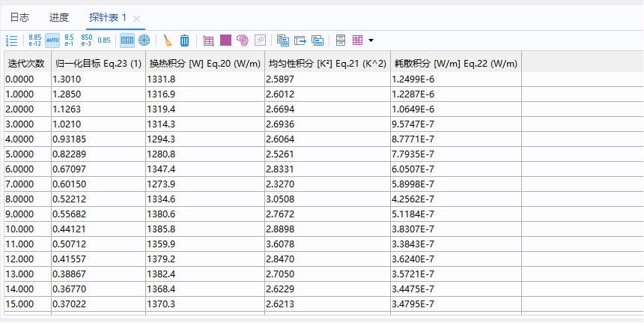Click the 归一化目标 Eq.23 column header
This screenshot has width=644, height=323.
point(99,63)
